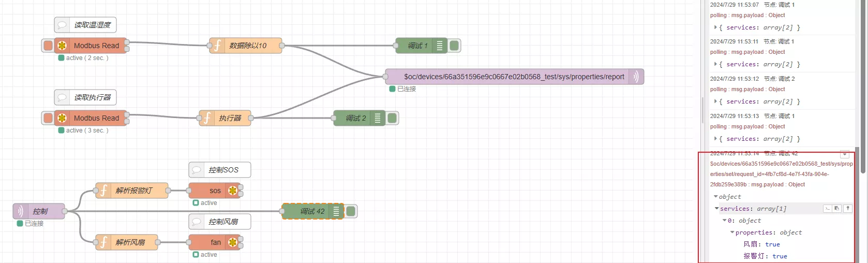Expand the first services array message
This screenshot has height=263, width=868.
[715, 27]
